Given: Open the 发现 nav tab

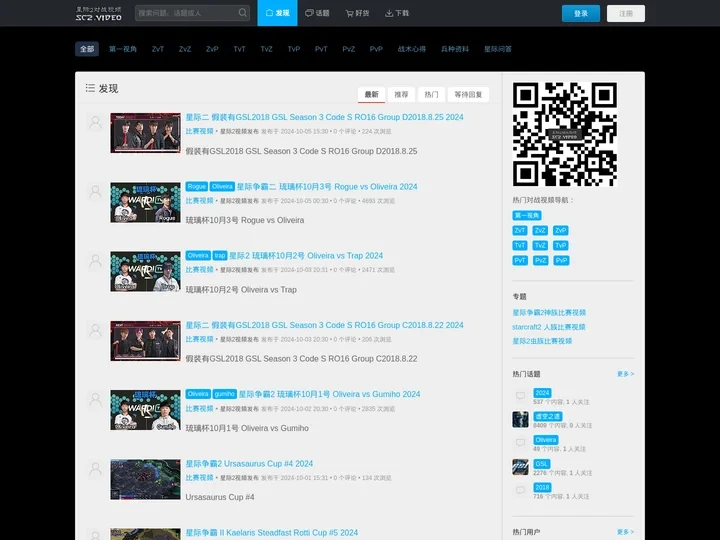Looking at the screenshot, I should coord(277,13).
